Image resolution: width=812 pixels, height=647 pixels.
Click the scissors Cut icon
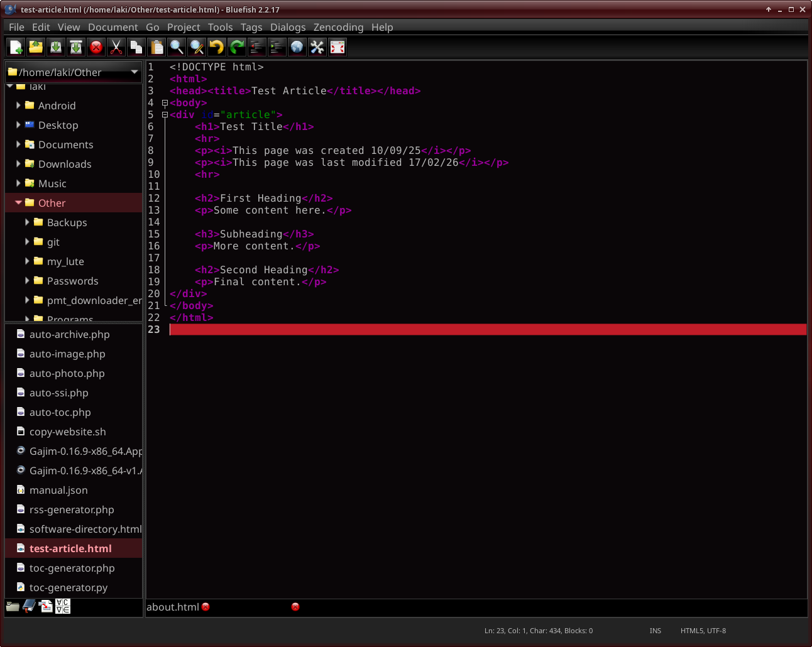tap(116, 47)
